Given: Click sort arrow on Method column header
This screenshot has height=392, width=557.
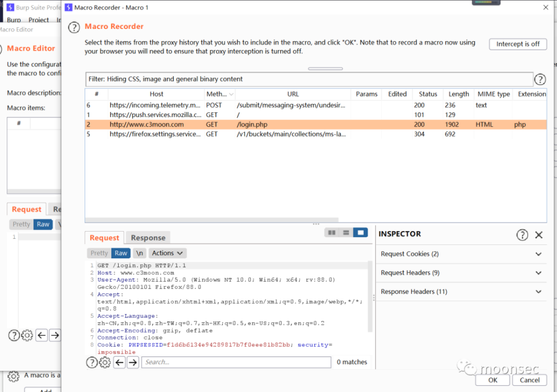Looking at the screenshot, I should 231,94.
